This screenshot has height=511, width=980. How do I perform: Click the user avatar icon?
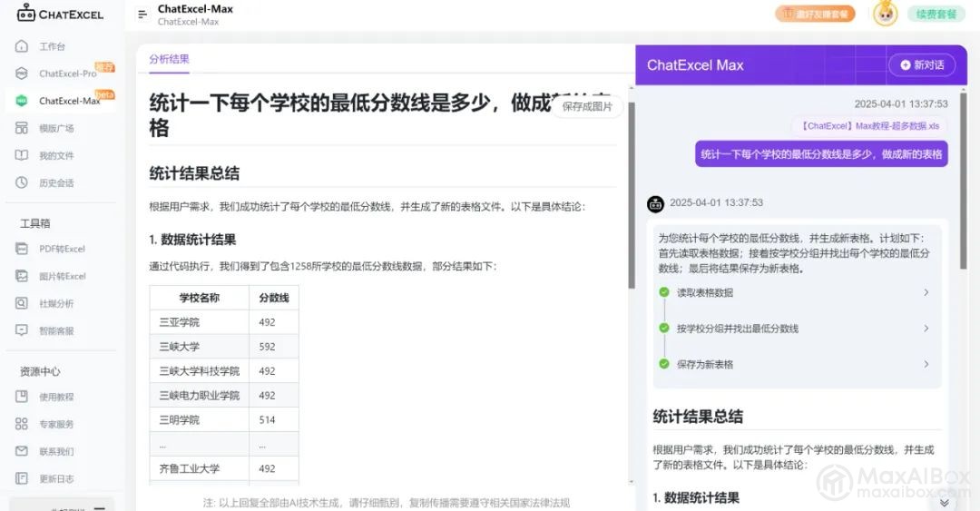click(885, 14)
